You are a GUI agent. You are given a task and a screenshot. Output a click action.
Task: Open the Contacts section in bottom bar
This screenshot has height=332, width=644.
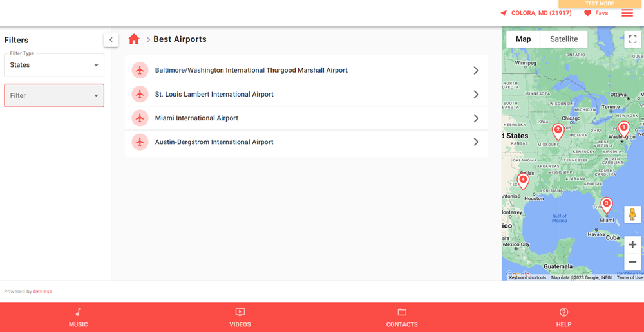(402, 318)
